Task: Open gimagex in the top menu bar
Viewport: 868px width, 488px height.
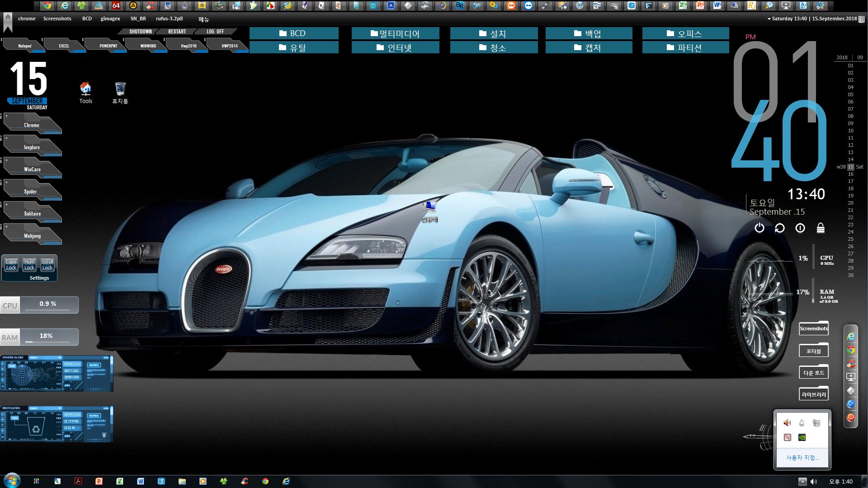Action: click(110, 19)
